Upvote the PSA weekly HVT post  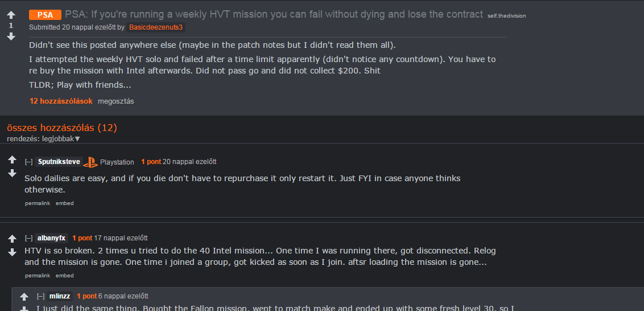(x=11, y=15)
